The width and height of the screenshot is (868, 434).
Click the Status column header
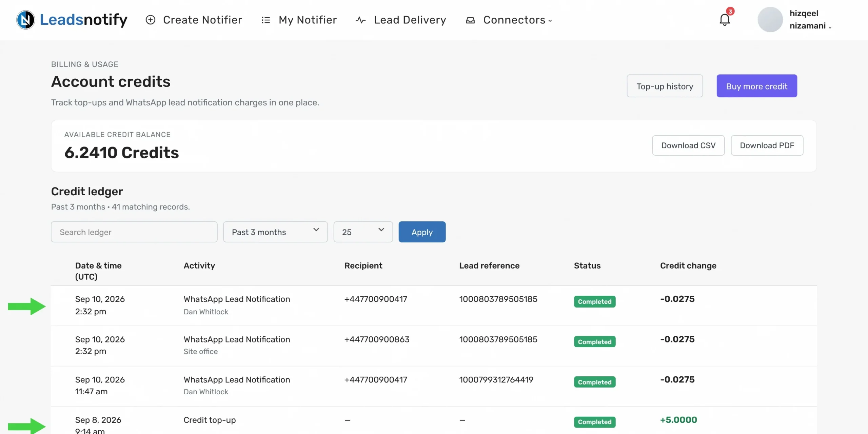(587, 265)
